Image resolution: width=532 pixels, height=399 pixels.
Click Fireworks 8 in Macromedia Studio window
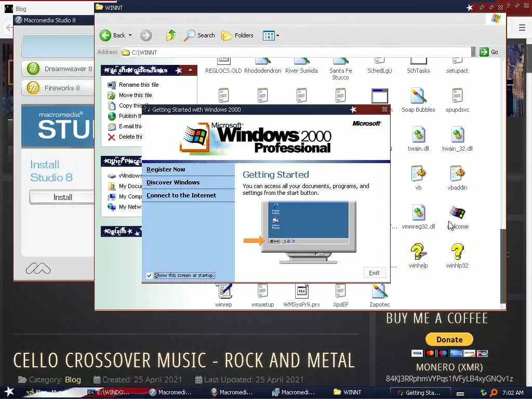pos(58,88)
